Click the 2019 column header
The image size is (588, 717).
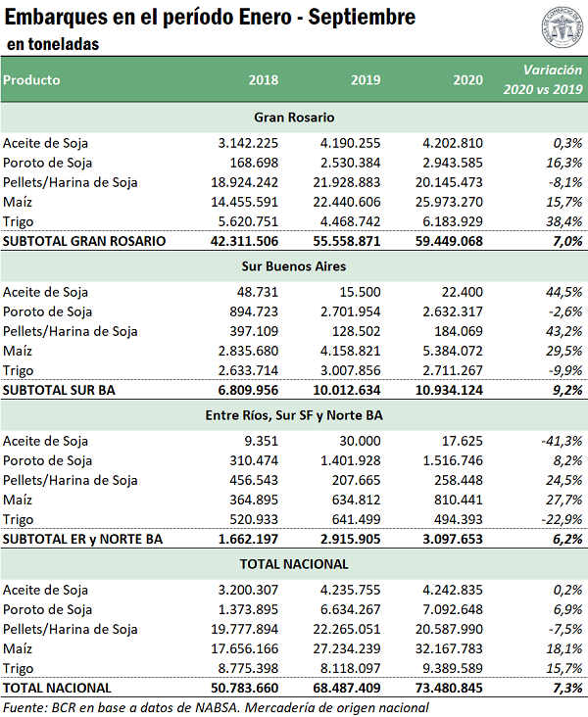(366, 80)
